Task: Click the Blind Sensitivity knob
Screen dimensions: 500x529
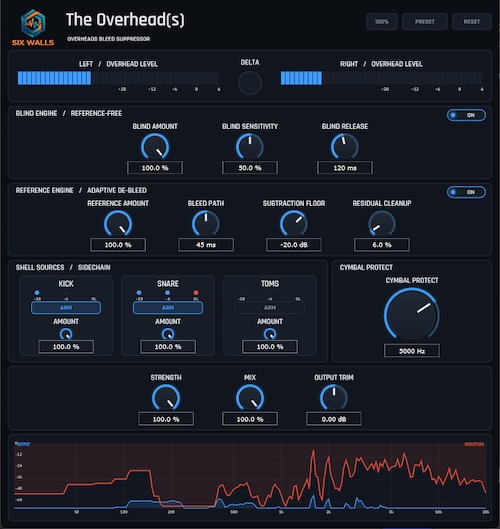Action: pyautogui.click(x=250, y=147)
